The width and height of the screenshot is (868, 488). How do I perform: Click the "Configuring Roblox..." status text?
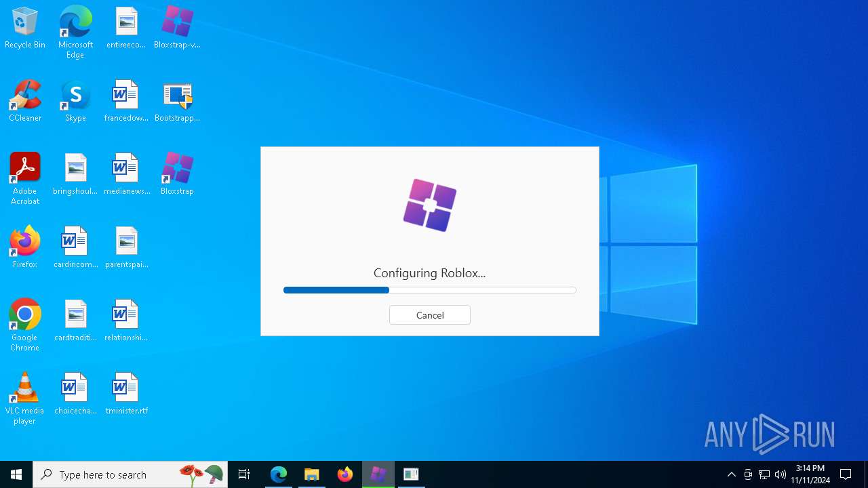(429, 273)
